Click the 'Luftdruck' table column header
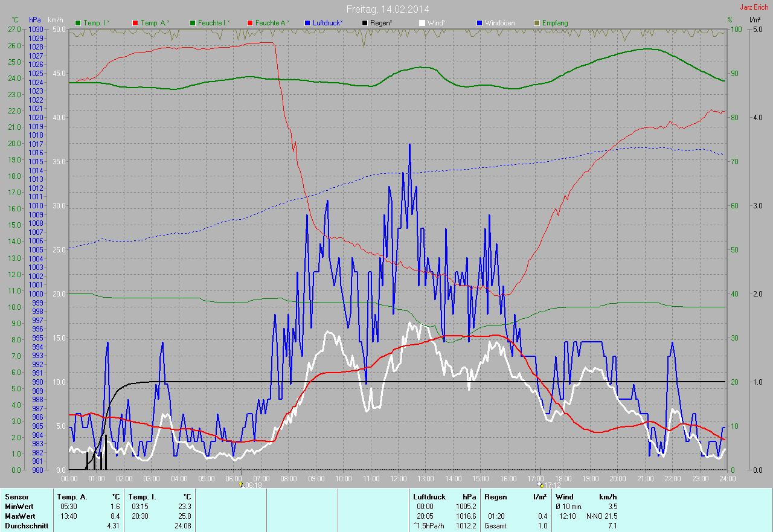773x532 pixels. (x=429, y=496)
